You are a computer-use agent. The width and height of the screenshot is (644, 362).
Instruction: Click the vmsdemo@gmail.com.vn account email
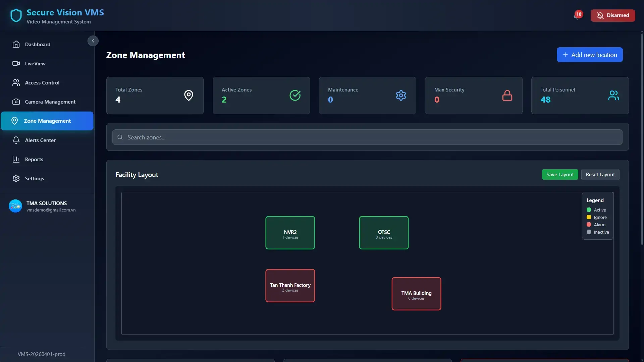pyautogui.click(x=51, y=210)
